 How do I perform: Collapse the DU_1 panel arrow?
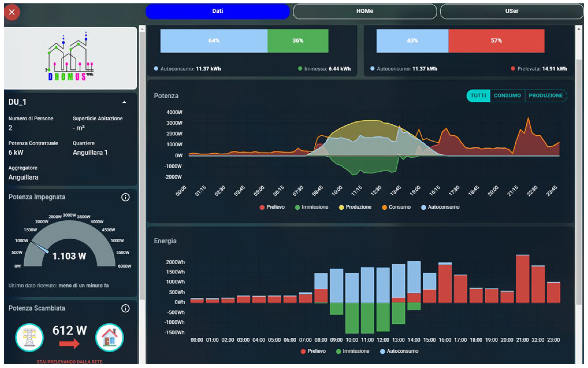pyautogui.click(x=124, y=102)
